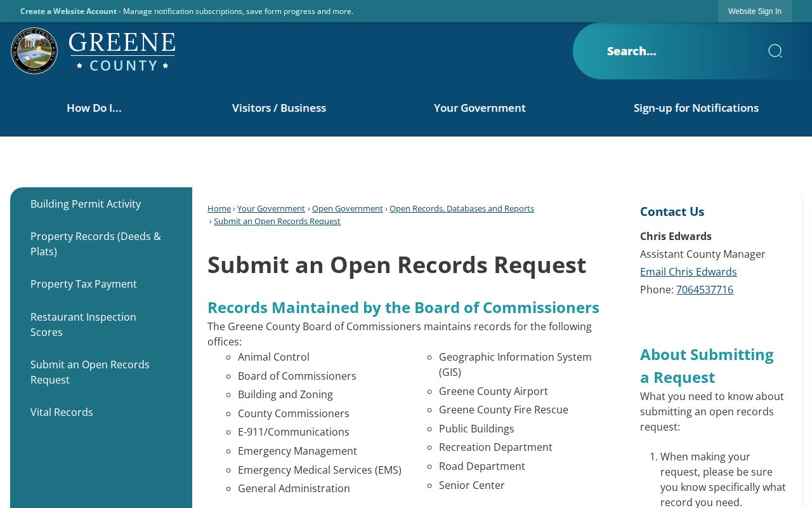Select Submit an Open Records Request sidebar link

tap(90, 372)
